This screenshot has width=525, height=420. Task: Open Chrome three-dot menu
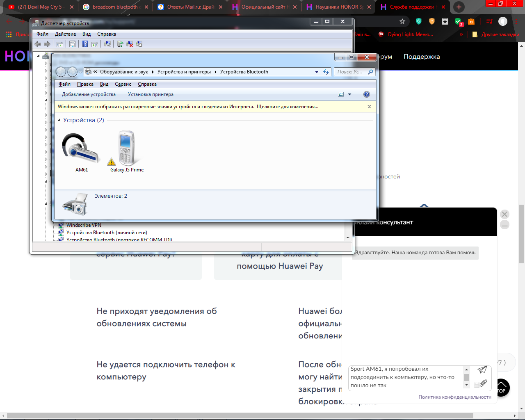point(516,21)
